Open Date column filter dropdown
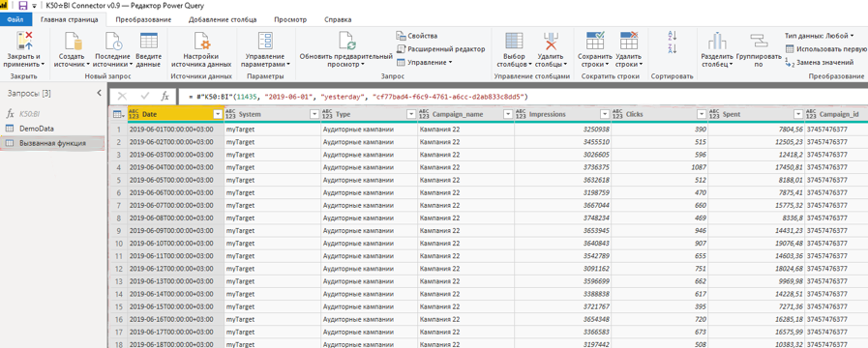 coord(217,114)
